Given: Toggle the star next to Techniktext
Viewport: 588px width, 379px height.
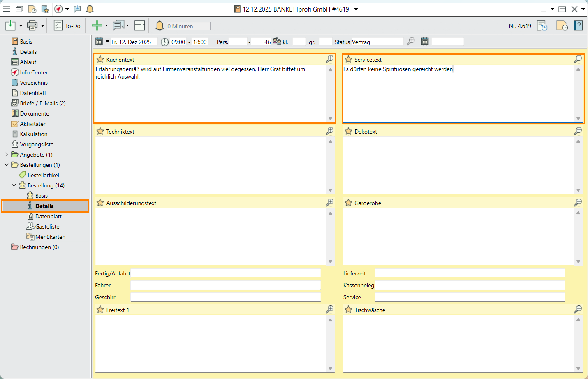Looking at the screenshot, I should point(100,131).
